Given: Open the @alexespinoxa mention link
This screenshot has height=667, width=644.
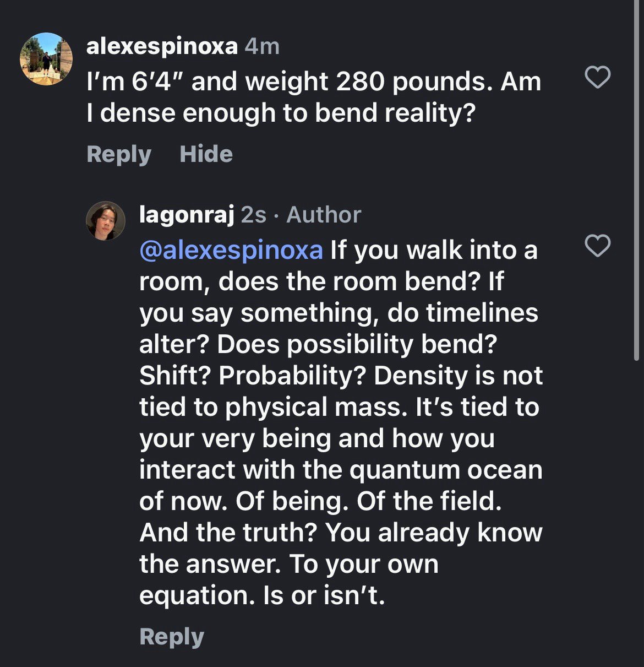Looking at the screenshot, I should coord(231,250).
